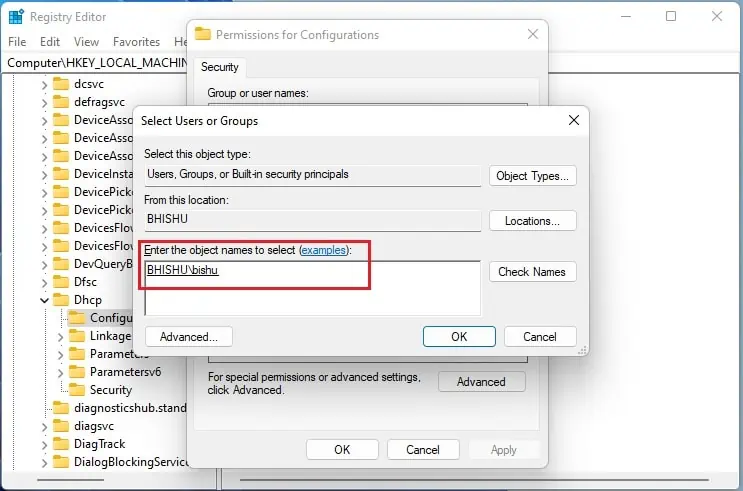The width and height of the screenshot is (743, 491).
Task: Click the folder icon in Permissions for Configurations title
Action: (203, 34)
